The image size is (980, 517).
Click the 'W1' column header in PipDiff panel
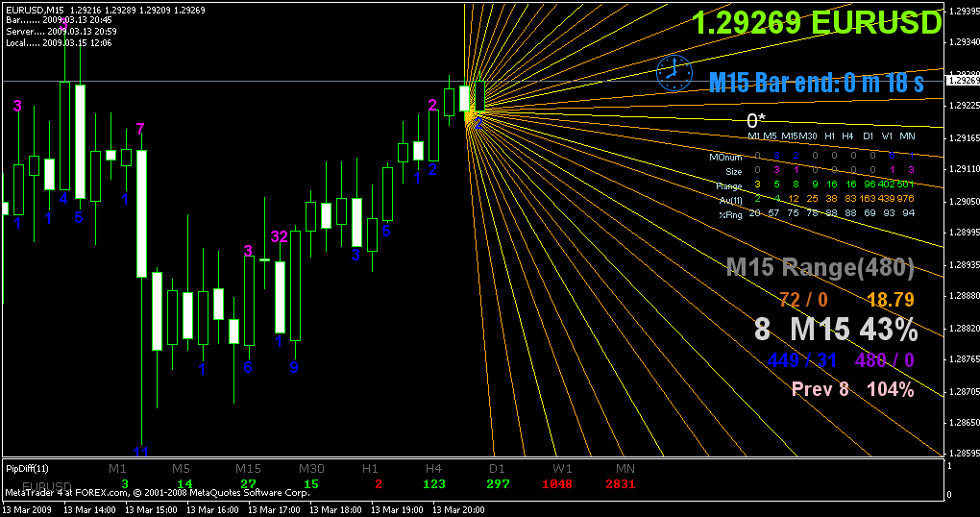tap(562, 468)
